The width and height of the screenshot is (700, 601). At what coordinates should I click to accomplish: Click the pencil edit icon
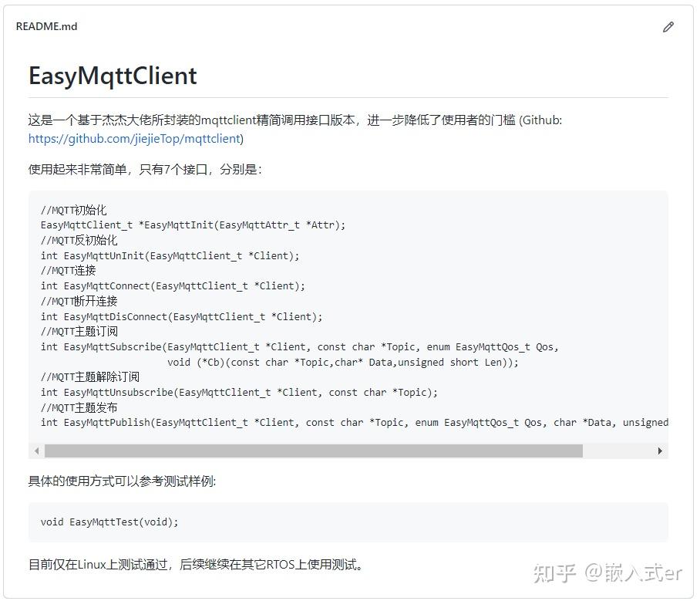[668, 26]
